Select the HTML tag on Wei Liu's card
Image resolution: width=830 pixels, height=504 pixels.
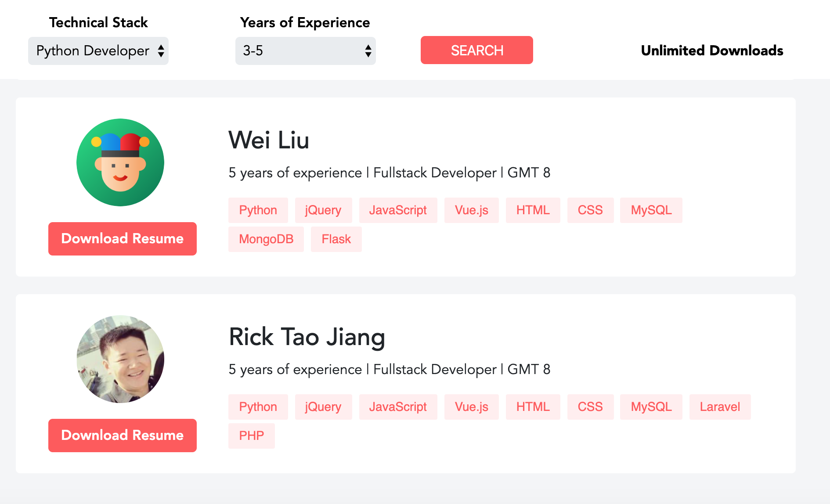pos(533,210)
